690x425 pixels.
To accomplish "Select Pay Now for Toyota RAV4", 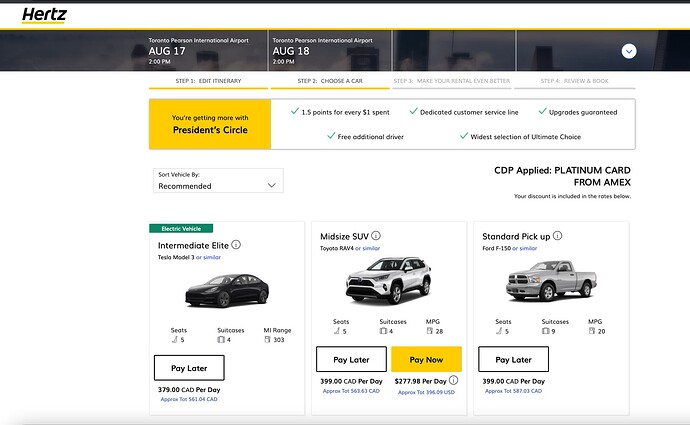I will (426, 359).
